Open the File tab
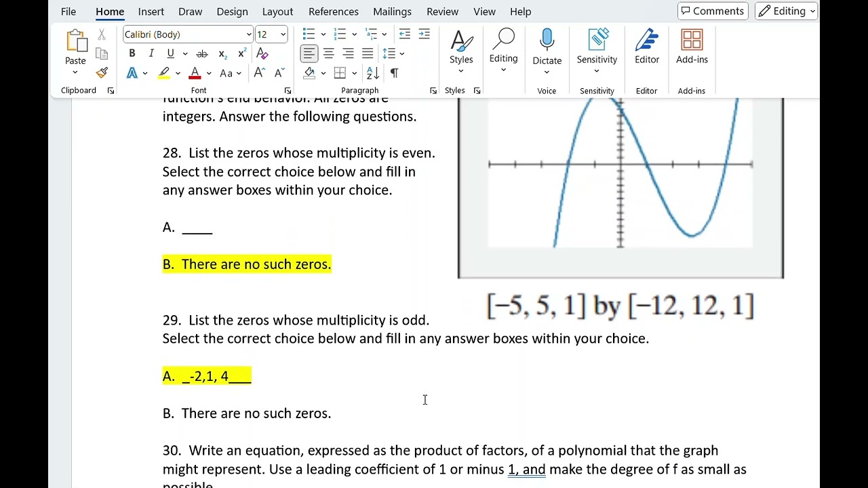 pyautogui.click(x=68, y=12)
